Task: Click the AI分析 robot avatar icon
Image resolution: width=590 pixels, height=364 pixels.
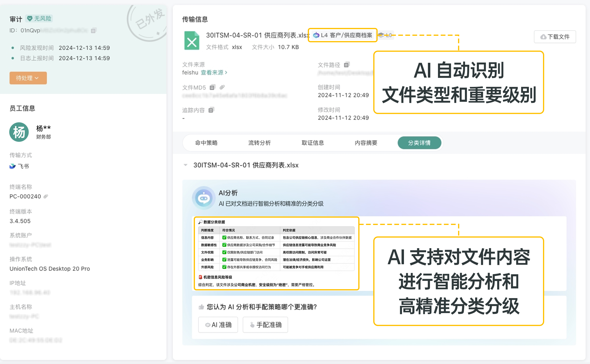Action: [204, 198]
